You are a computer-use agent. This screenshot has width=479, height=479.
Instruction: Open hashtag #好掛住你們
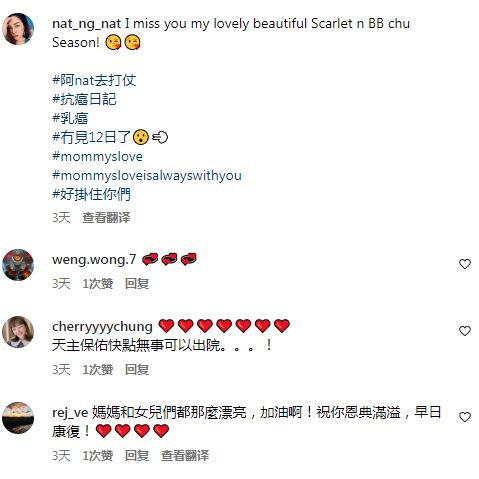point(91,194)
